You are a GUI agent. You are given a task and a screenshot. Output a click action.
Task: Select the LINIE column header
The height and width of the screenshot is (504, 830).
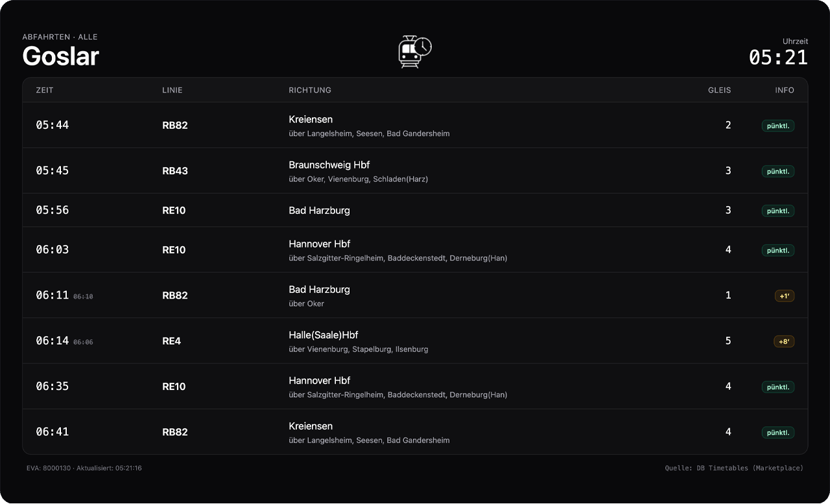(x=172, y=90)
